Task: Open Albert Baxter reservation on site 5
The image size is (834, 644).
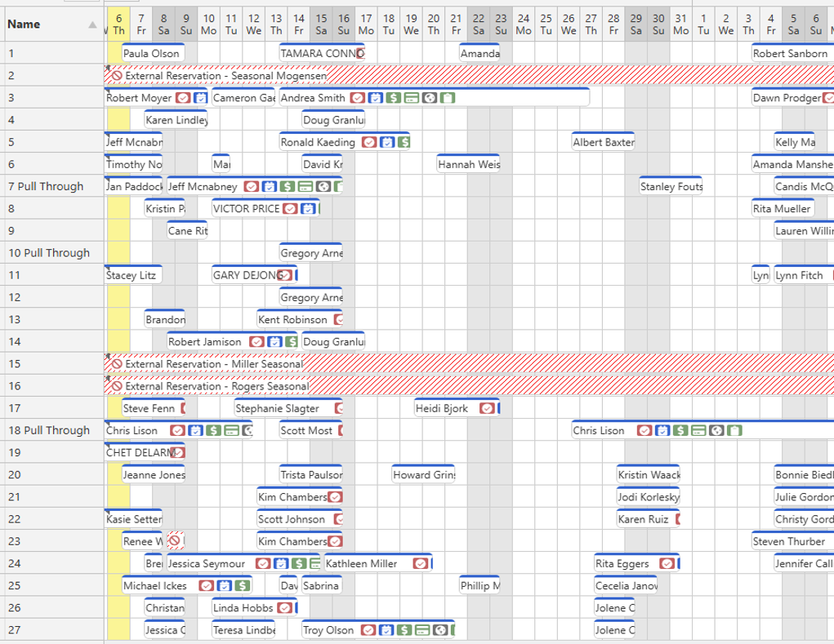Action: pos(603,142)
